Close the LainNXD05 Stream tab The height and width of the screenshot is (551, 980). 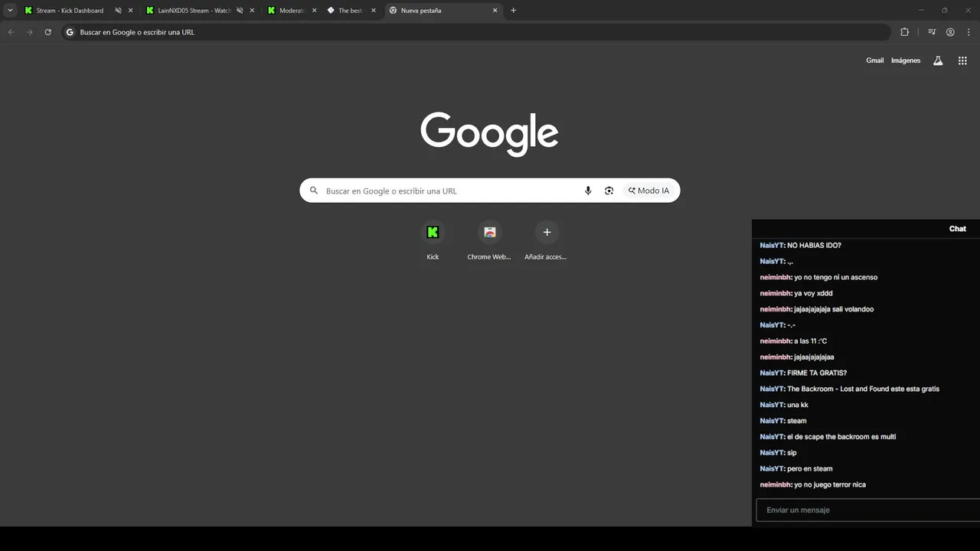coord(252,11)
